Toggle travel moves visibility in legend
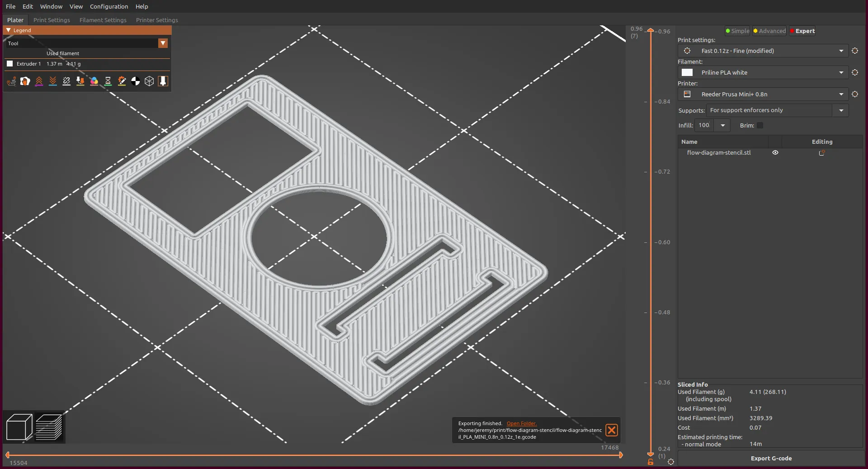The image size is (868, 469). pyautogui.click(x=12, y=81)
